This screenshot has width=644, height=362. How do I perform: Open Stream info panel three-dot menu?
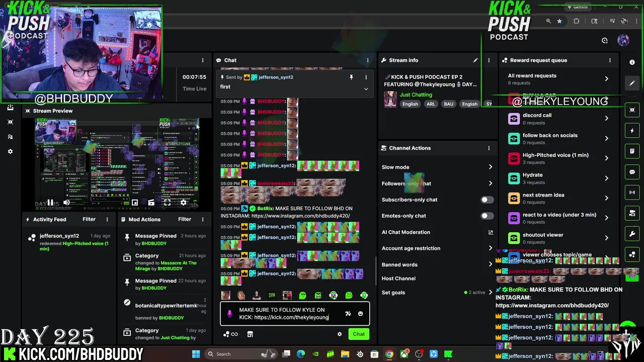[489, 60]
